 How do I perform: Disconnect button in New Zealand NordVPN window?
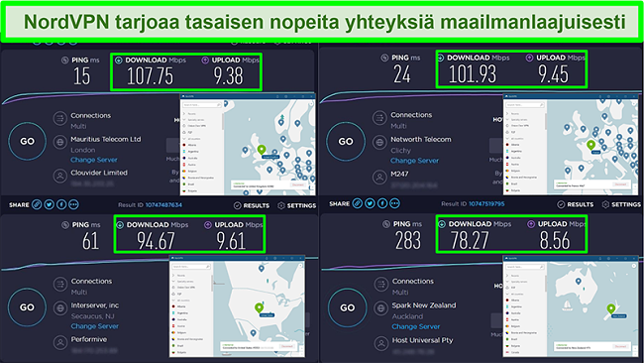tap(620, 346)
